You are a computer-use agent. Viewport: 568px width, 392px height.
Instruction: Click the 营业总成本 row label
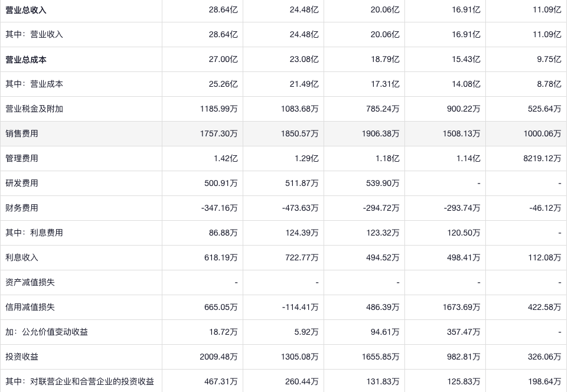26,60
